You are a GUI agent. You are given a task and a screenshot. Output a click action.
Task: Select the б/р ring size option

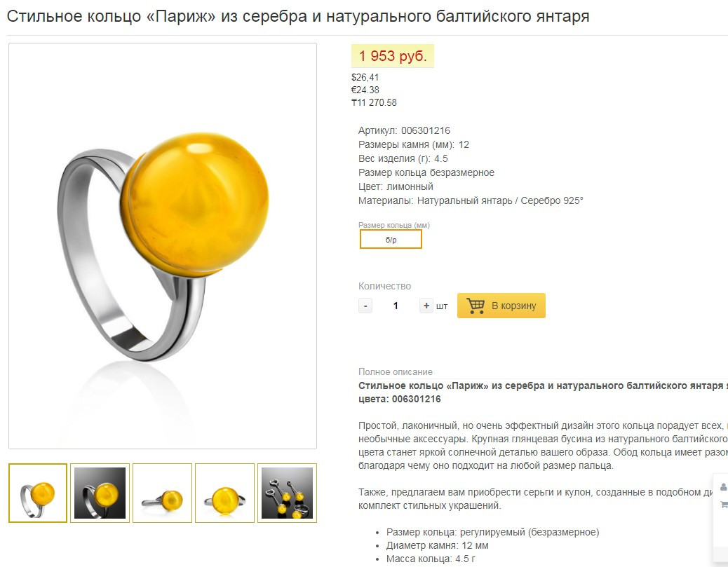coord(391,240)
